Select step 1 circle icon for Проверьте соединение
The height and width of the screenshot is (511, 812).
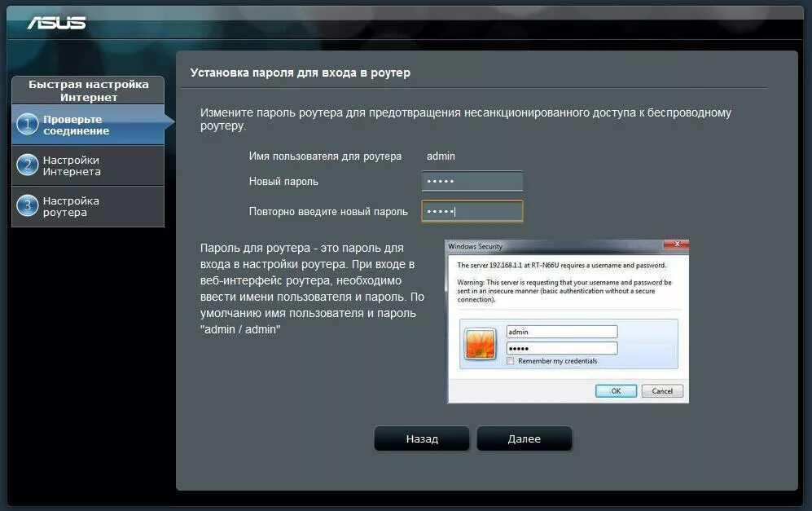coord(28,124)
